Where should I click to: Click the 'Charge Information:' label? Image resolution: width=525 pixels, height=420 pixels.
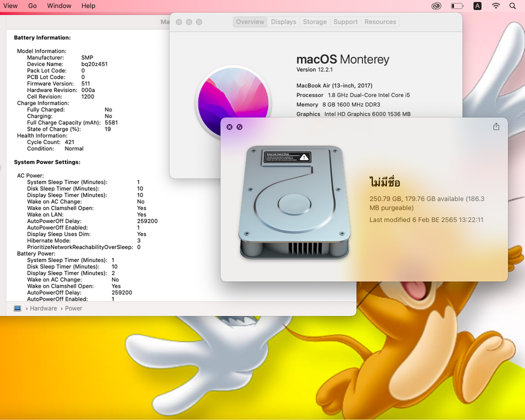click(43, 103)
